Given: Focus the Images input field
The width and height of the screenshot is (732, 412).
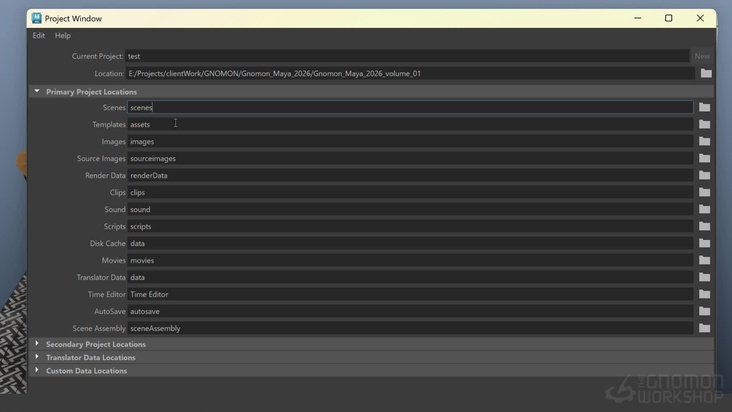Looking at the screenshot, I should coord(410,141).
